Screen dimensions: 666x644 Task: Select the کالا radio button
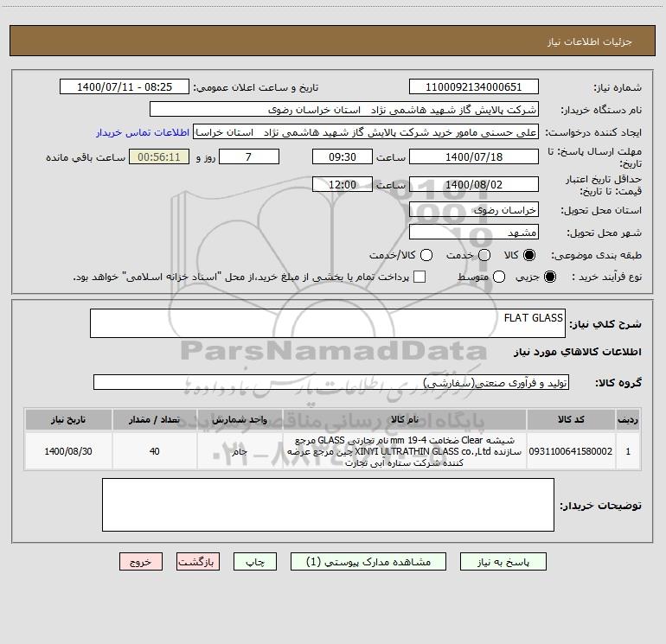[x=529, y=255]
